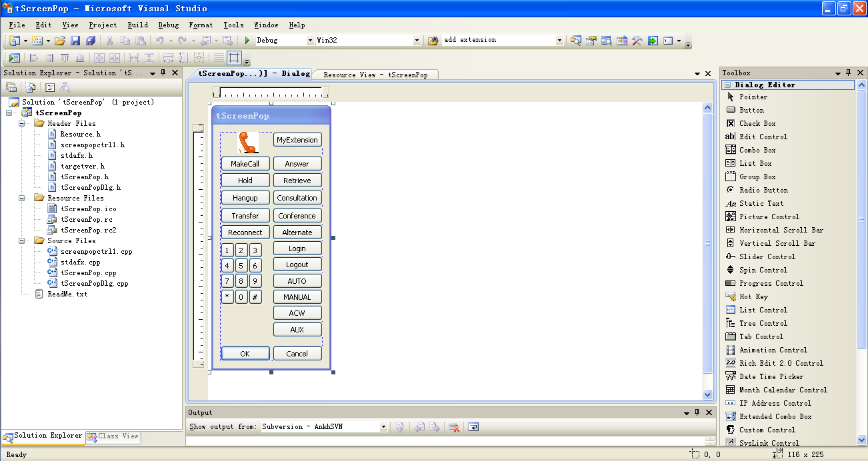Image resolution: width=868 pixels, height=461 pixels.
Task: Open the Build menu
Action: coord(137,25)
